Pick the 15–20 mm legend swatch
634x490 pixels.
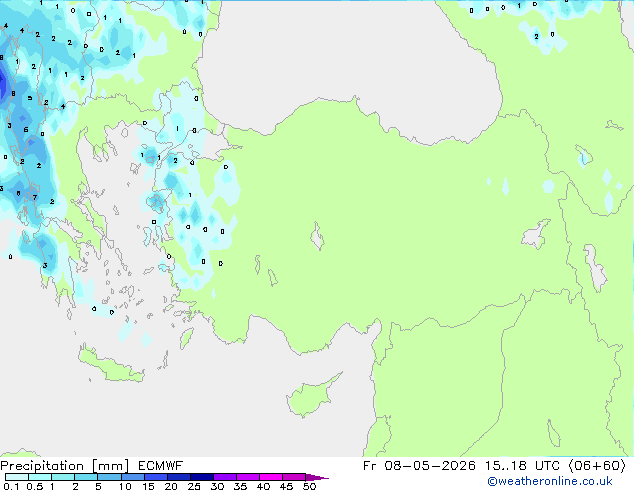coord(155,477)
